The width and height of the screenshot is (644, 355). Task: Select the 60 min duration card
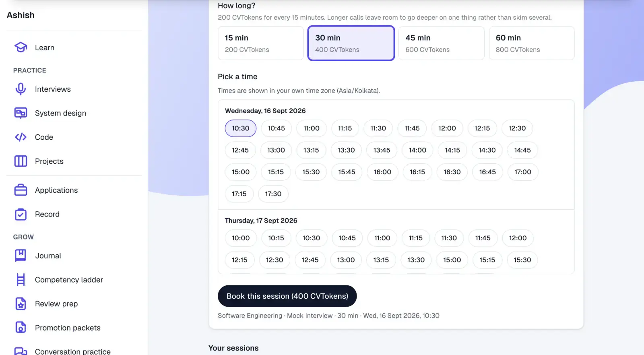(531, 43)
